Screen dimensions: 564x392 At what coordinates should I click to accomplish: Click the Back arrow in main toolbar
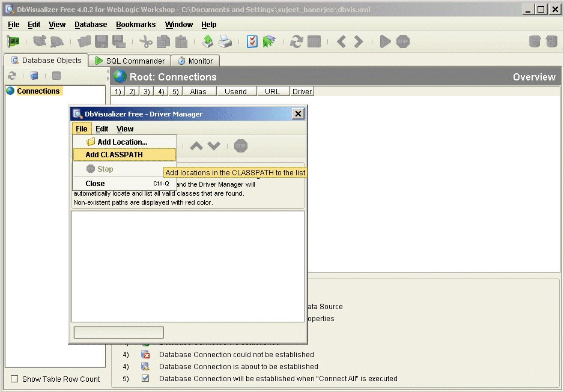[x=341, y=41]
